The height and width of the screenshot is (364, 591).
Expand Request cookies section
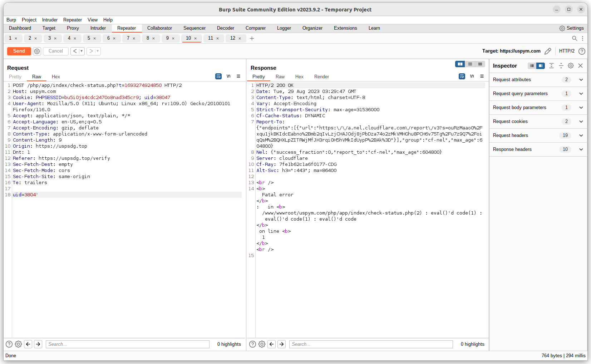pyautogui.click(x=538, y=122)
